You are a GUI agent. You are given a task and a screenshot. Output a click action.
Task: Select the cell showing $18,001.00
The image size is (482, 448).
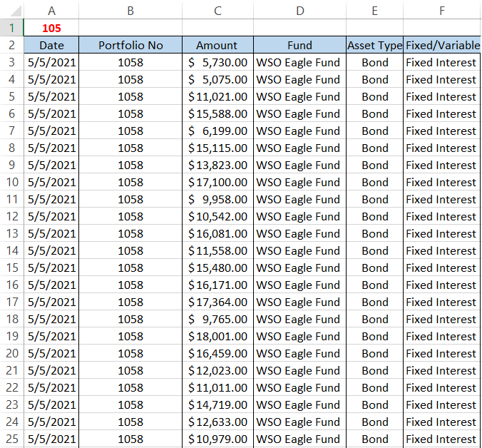(x=217, y=336)
